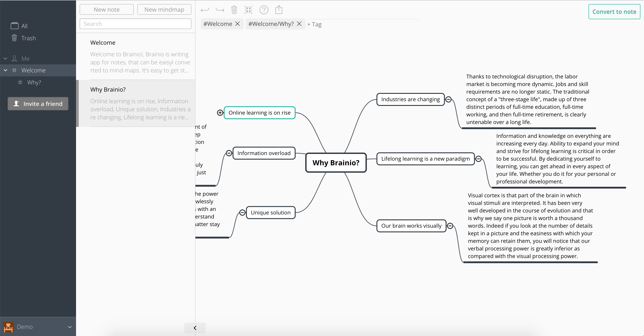Click Invite a friend button
Image resolution: width=644 pixels, height=336 pixels.
click(38, 104)
